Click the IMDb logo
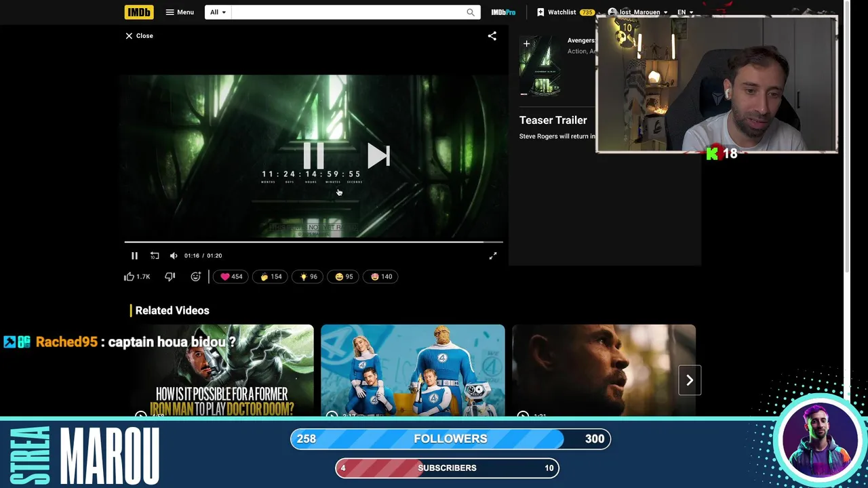Image resolution: width=868 pixels, height=488 pixels. [139, 12]
